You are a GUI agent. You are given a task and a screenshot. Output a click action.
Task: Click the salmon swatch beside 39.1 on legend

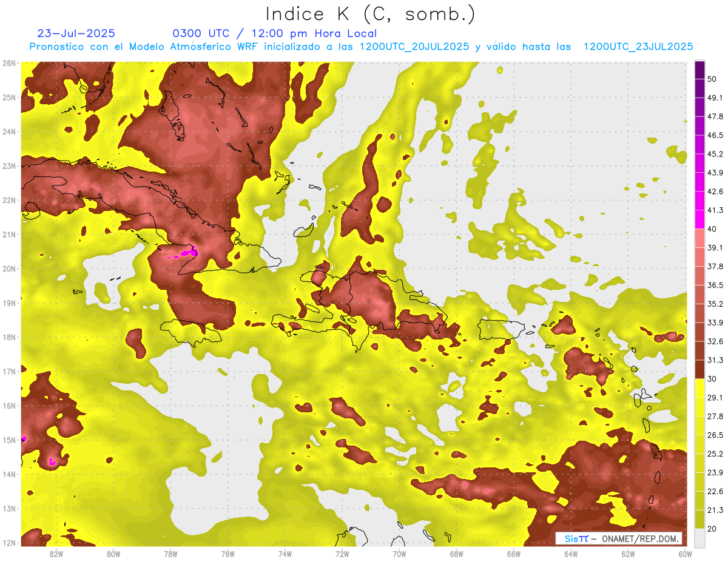(x=699, y=239)
